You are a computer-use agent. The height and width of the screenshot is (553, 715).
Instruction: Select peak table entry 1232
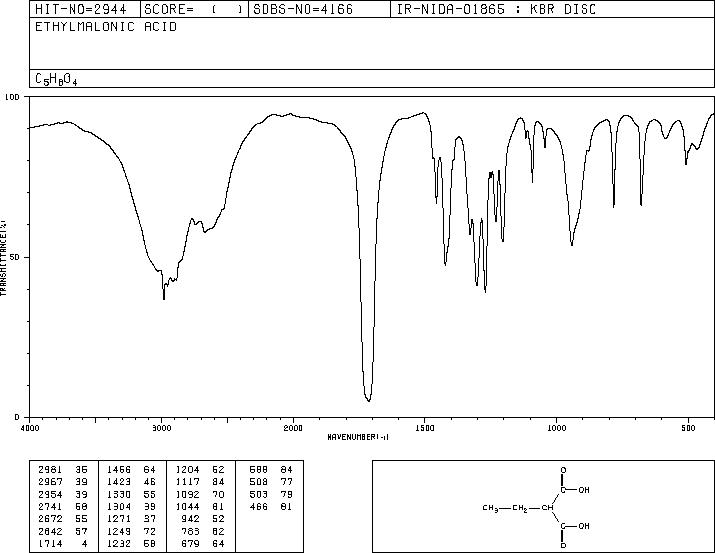click(131, 544)
